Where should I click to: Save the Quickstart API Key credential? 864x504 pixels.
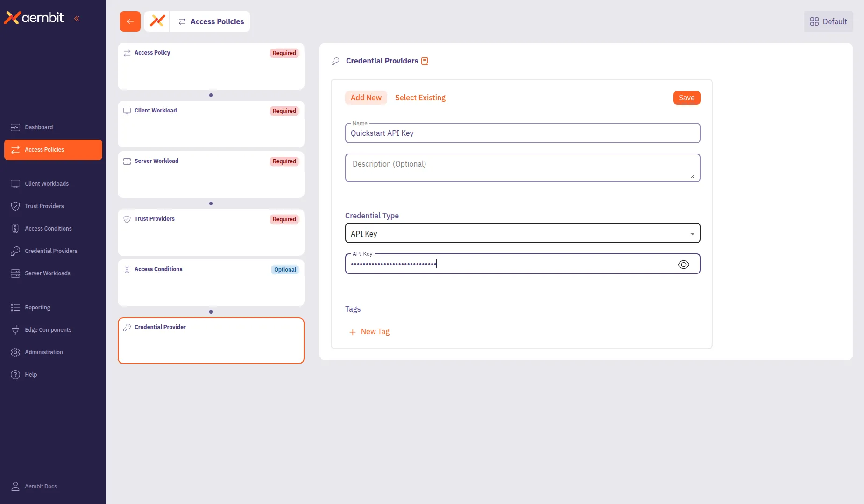[x=686, y=98]
